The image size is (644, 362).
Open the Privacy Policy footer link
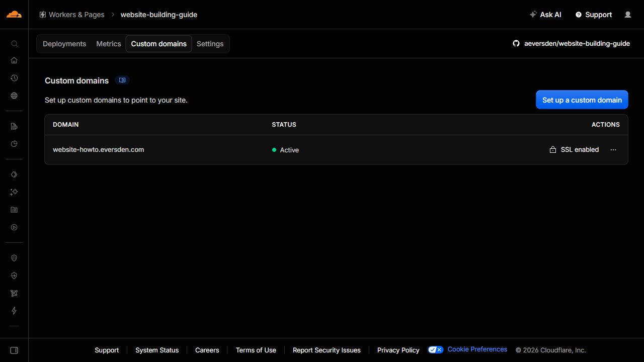398,350
